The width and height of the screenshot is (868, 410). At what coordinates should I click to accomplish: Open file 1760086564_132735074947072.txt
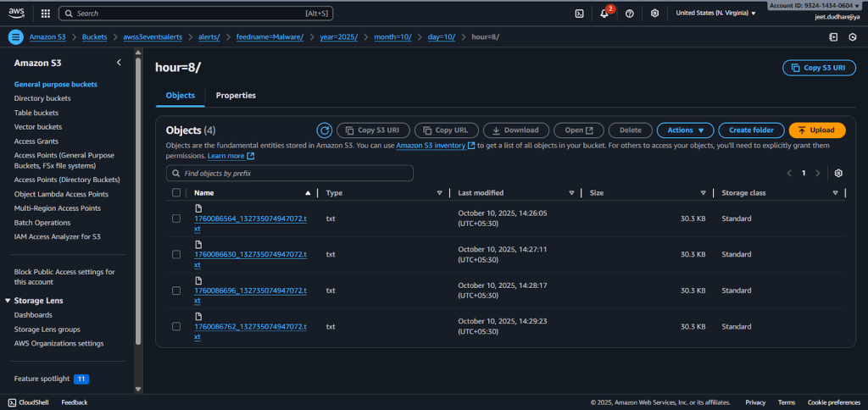click(250, 223)
